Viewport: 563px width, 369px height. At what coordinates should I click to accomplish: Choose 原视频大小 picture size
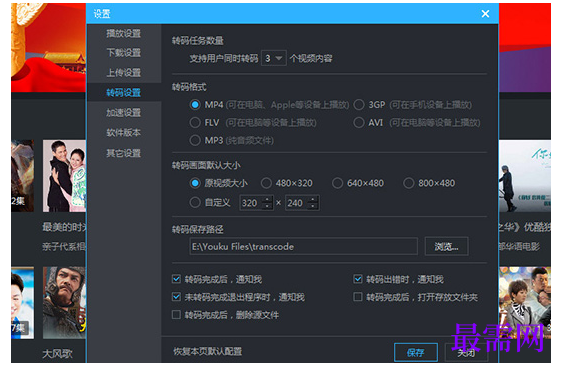[x=195, y=183]
